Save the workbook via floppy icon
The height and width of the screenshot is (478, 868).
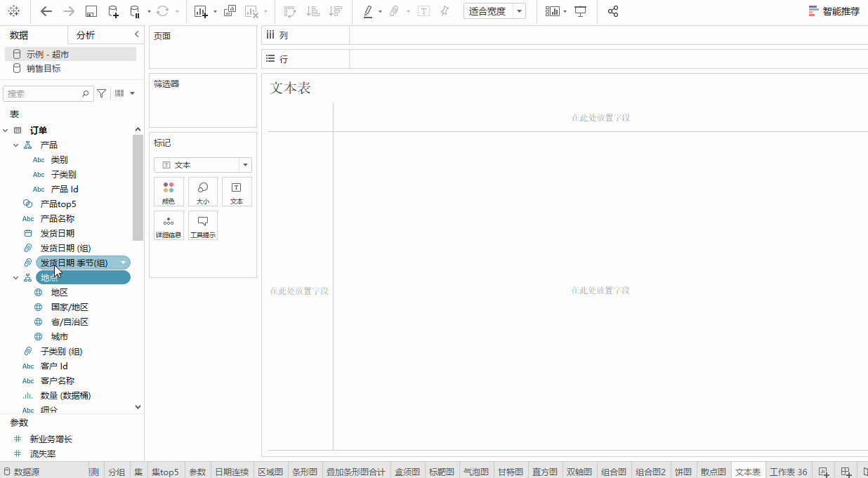[91, 11]
